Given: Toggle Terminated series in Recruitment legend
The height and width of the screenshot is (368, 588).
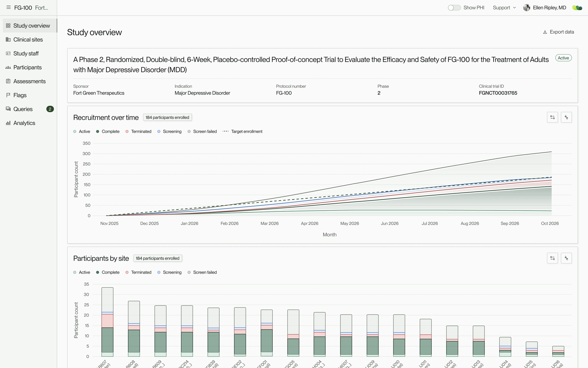Looking at the screenshot, I should tap(138, 131).
